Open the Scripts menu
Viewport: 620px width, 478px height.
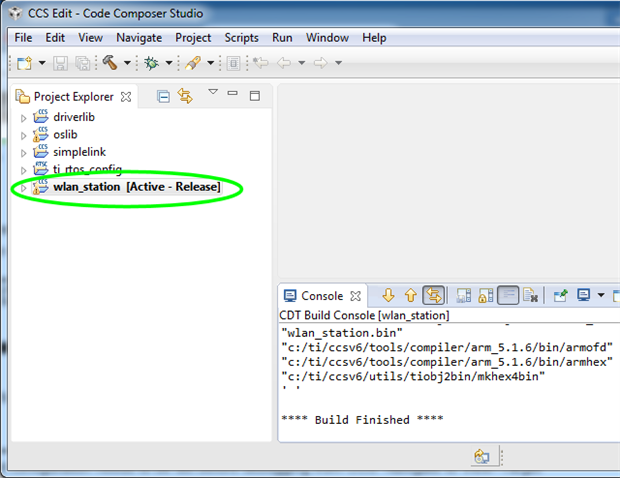pos(241,38)
